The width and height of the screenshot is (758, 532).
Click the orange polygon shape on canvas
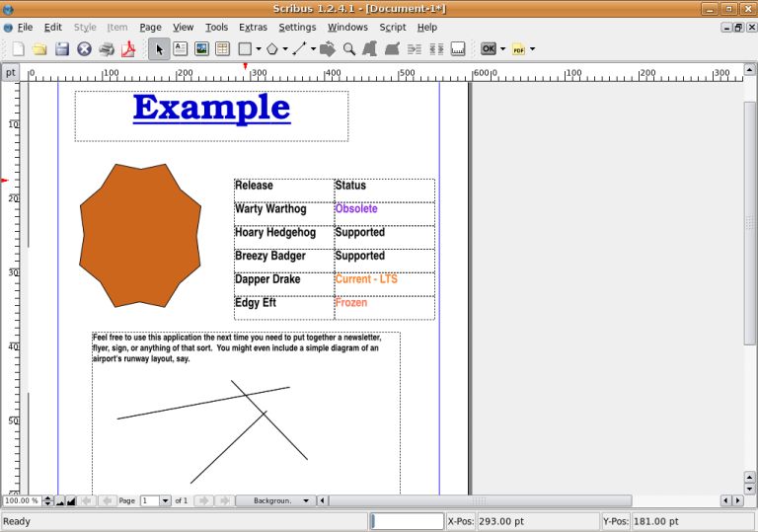(x=140, y=235)
